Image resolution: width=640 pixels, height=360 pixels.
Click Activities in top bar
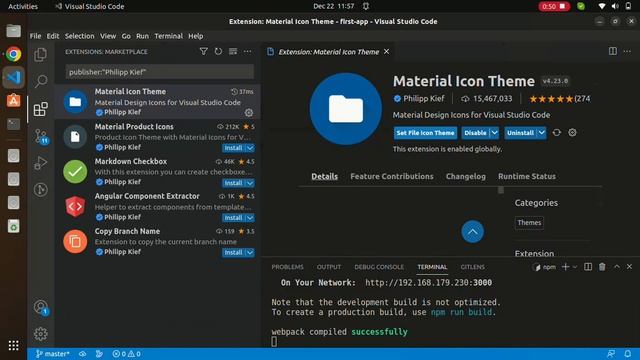23,7
